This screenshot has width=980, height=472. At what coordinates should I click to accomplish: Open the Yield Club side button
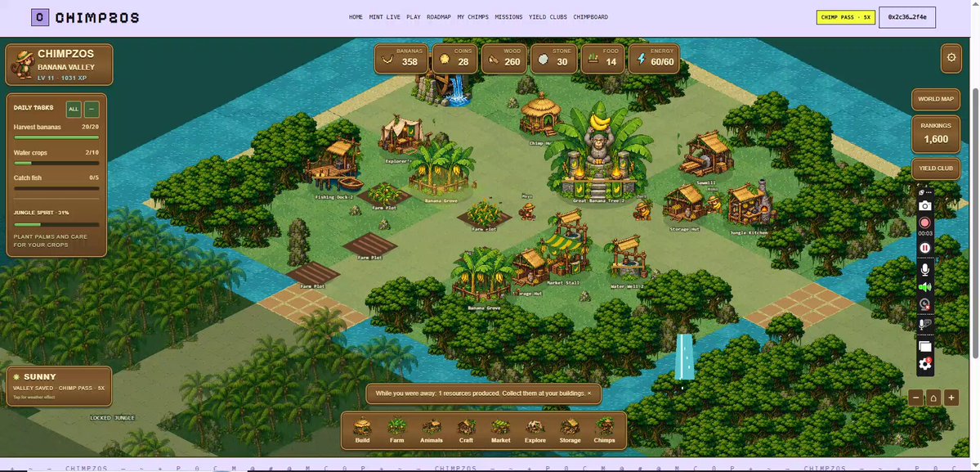(936, 169)
